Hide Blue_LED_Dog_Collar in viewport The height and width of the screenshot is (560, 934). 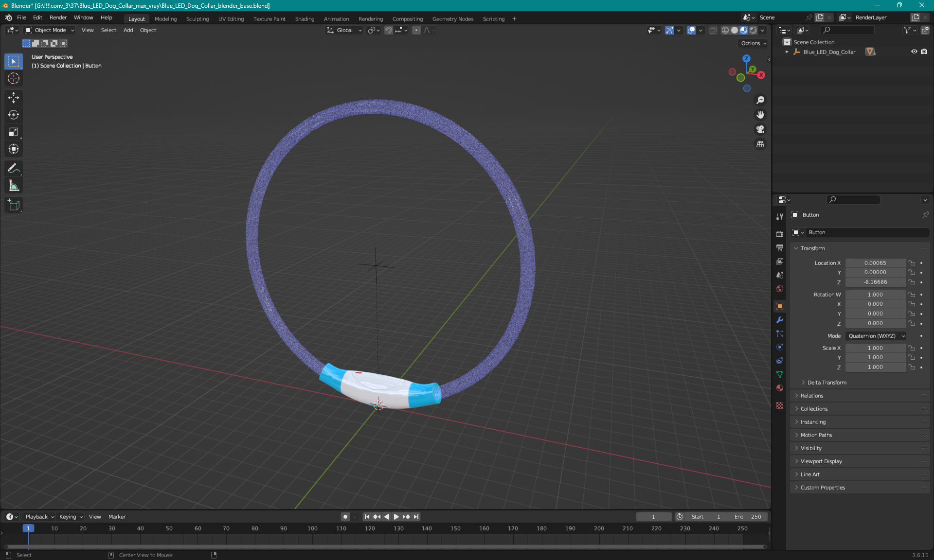click(x=914, y=52)
